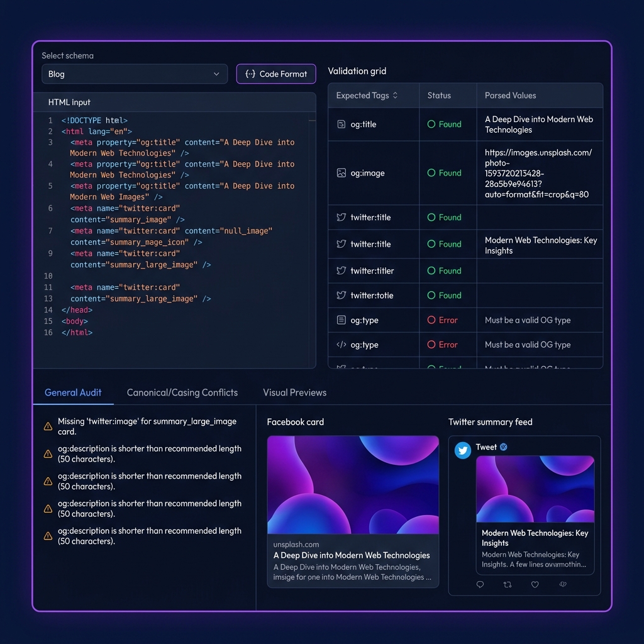
Task: Click the share icon under the tweet
Action: click(x=563, y=584)
